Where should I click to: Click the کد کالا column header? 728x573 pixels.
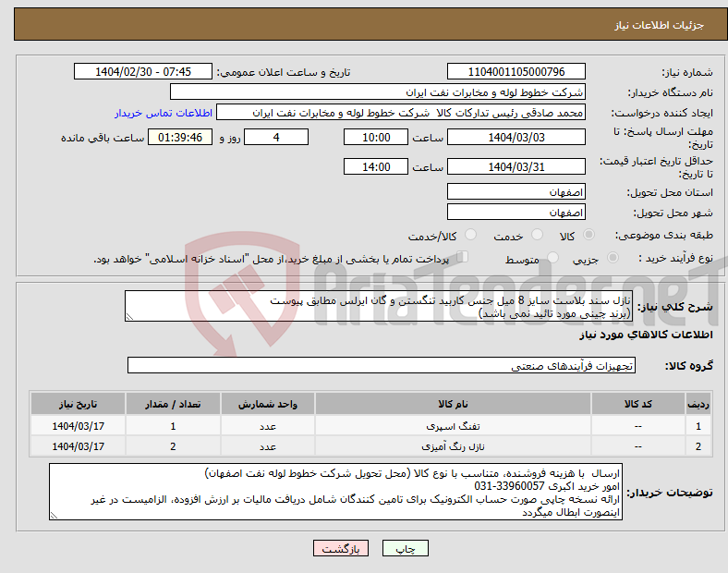point(638,404)
